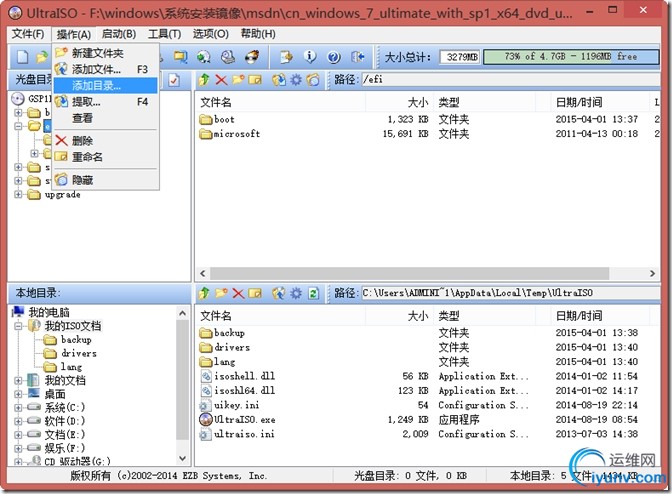Click the red X delete icon in local pane
The width and height of the screenshot is (672, 494).
[238, 293]
